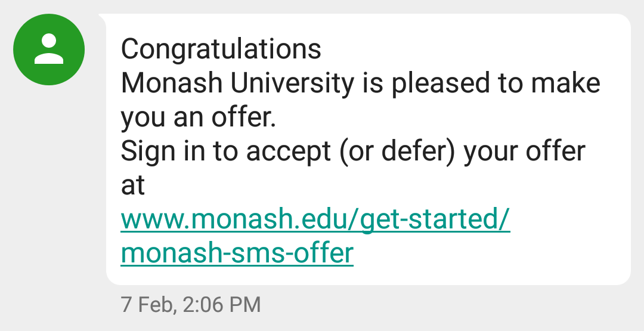Image resolution: width=644 pixels, height=331 pixels.
Task: Open the green contact avatar icon
Action: pyautogui.click(x=49, y=50)
